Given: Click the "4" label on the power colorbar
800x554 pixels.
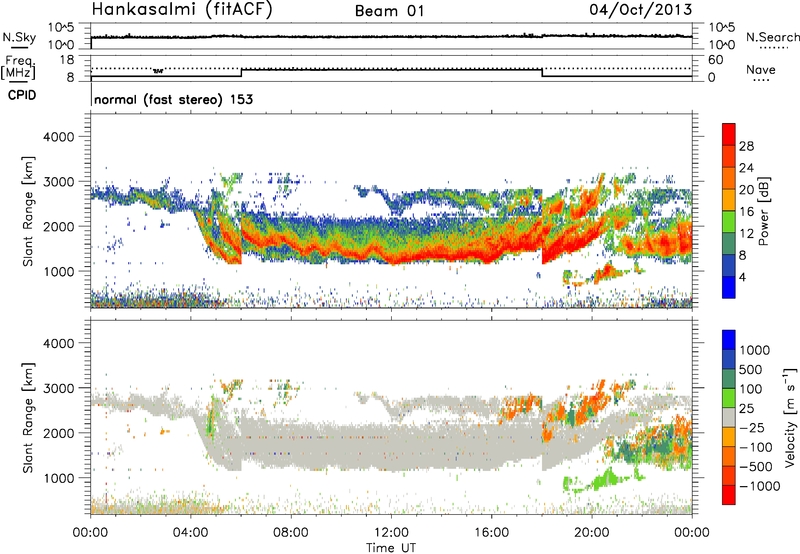Looking at the screenshot, I should [742, 277].
